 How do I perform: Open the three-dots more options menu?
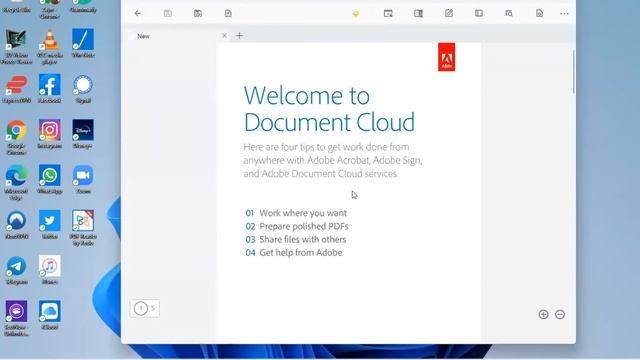pyautogui.click(x=564, y=14)
